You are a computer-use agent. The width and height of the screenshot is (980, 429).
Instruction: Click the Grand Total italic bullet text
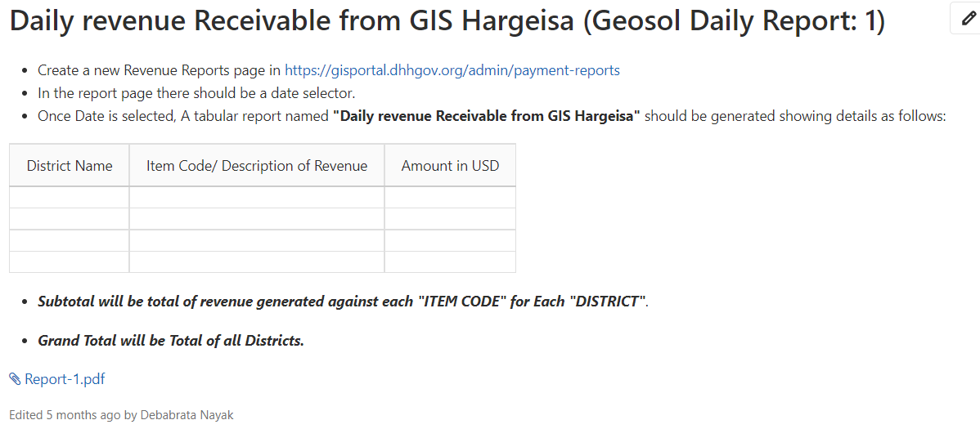click(171, 341)
